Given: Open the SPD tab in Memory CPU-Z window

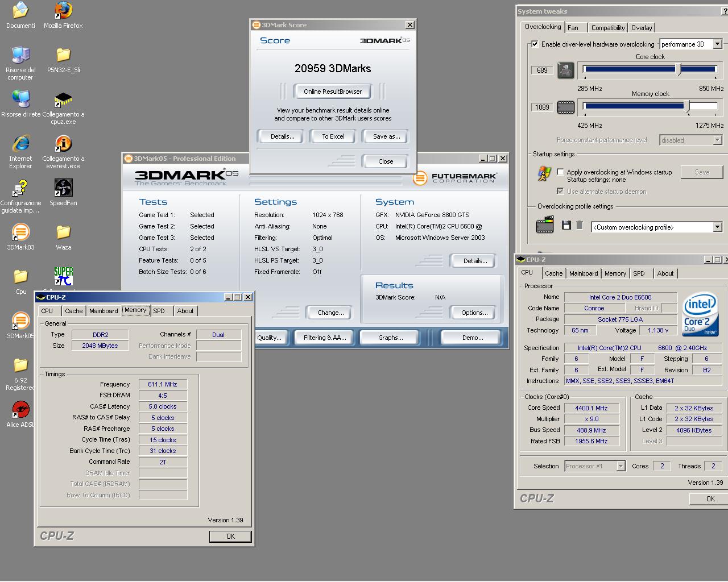Looking at the screenshot, I should pos(159,311).
